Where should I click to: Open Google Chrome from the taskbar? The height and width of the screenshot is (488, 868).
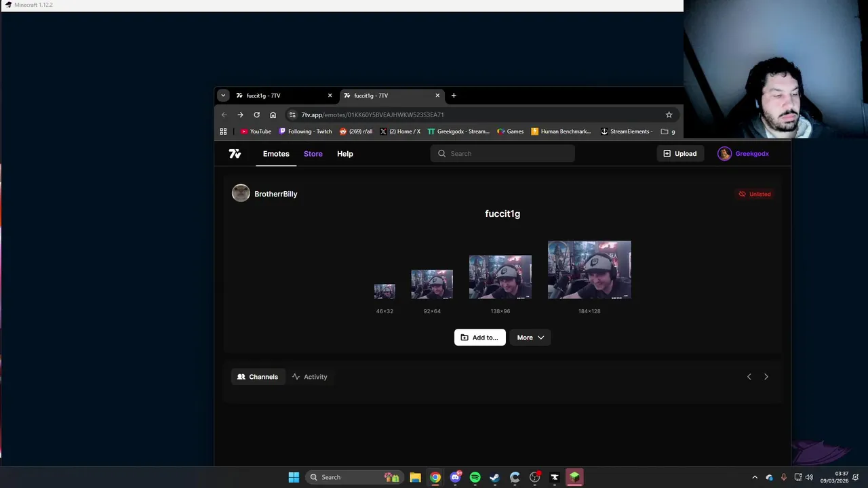435,477
